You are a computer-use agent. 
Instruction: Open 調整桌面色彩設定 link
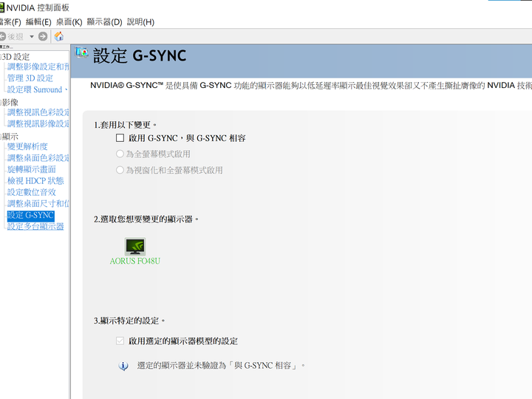coord(38,158)
